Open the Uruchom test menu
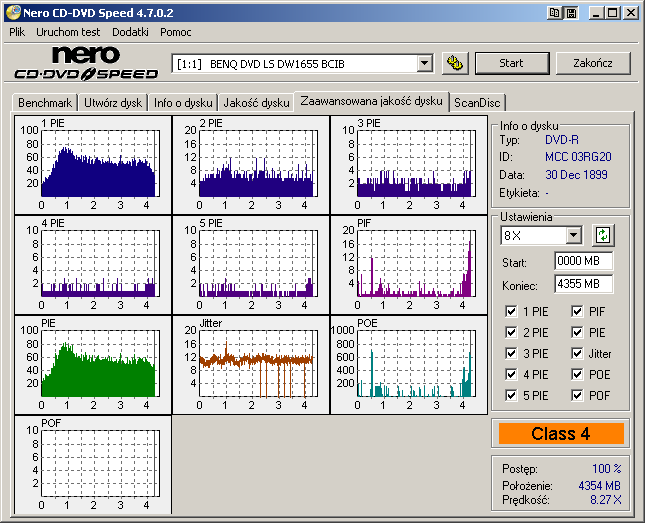 (x=68, y=32)
